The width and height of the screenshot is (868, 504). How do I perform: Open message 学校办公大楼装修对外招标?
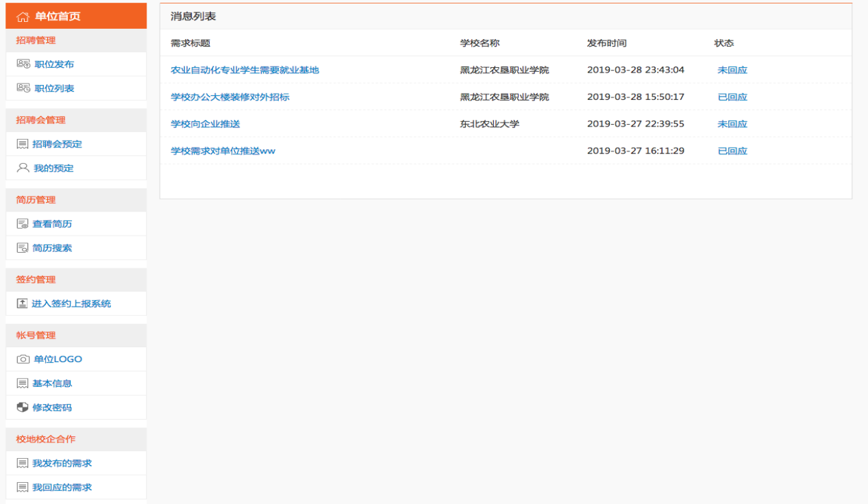point(230,97)
